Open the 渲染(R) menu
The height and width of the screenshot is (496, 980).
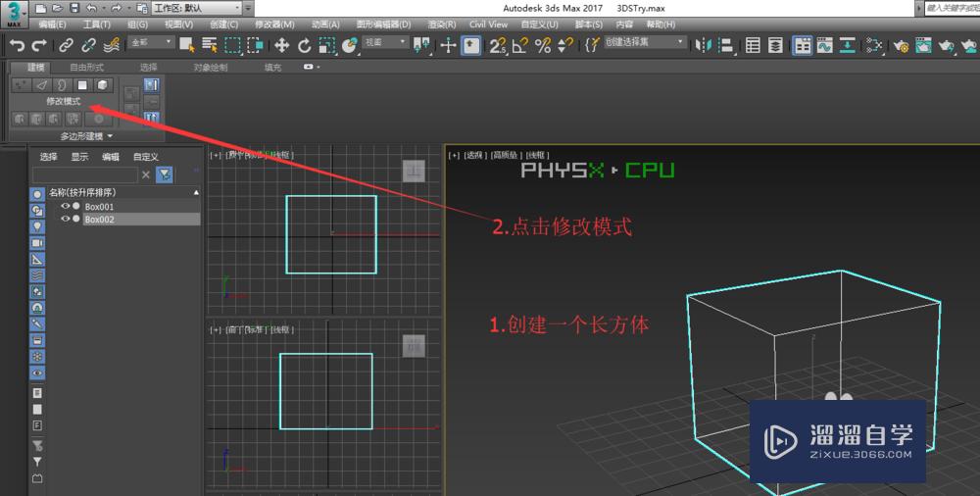click(441, 25)
